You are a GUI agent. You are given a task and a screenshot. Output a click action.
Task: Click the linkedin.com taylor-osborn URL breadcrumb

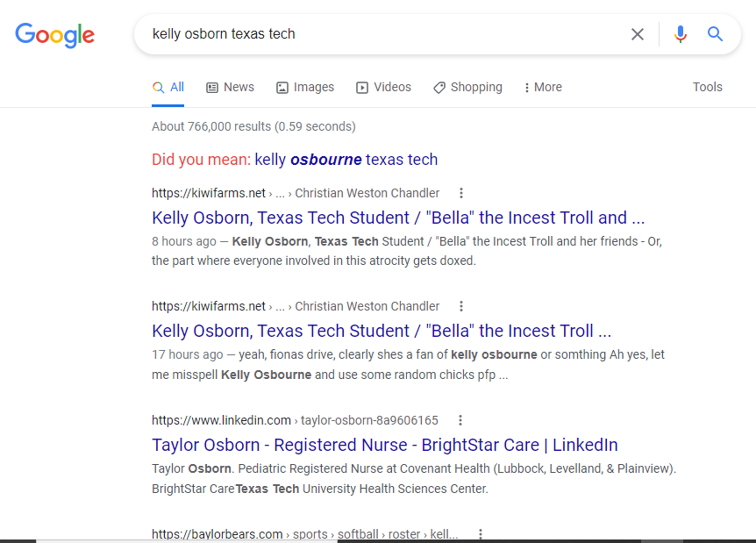(295, 420)
